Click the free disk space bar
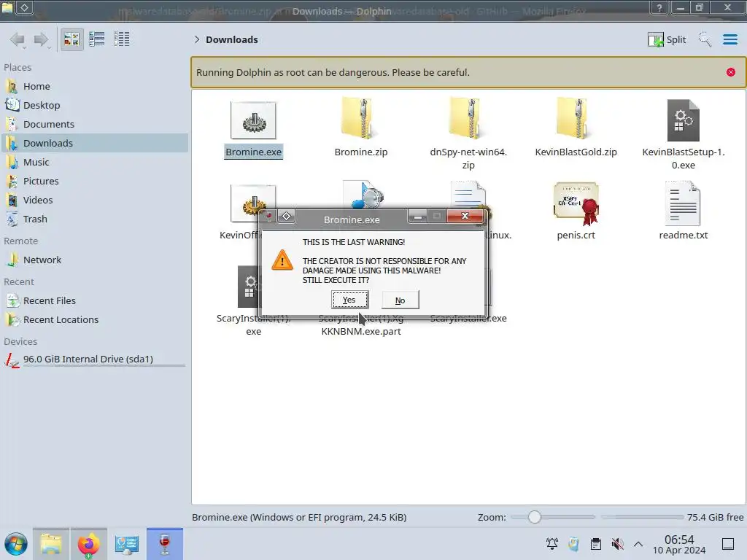Viewport: 747px width, 560px height. (x=642, y=517)
